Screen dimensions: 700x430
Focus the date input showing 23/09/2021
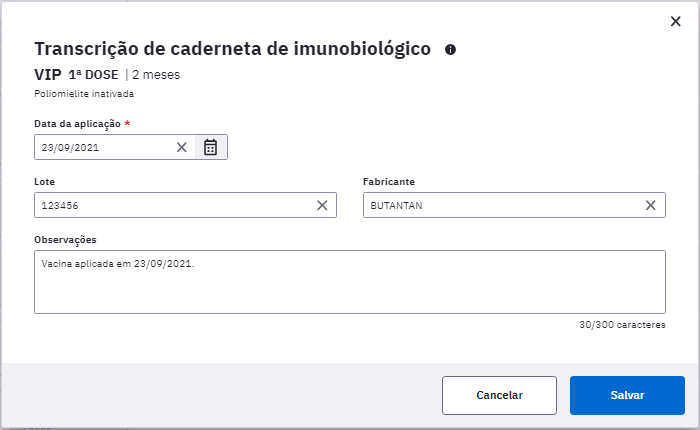coord(105,147)
